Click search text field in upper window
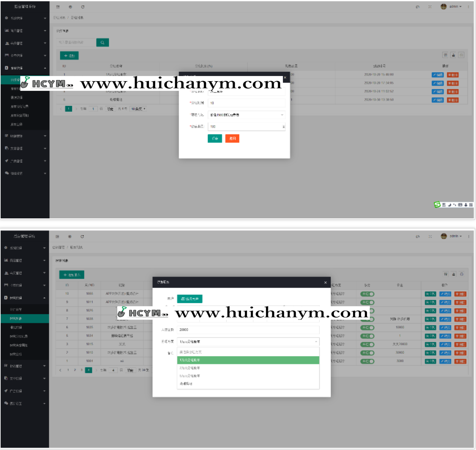Screen dimensions: 476x450 point(76,43)
